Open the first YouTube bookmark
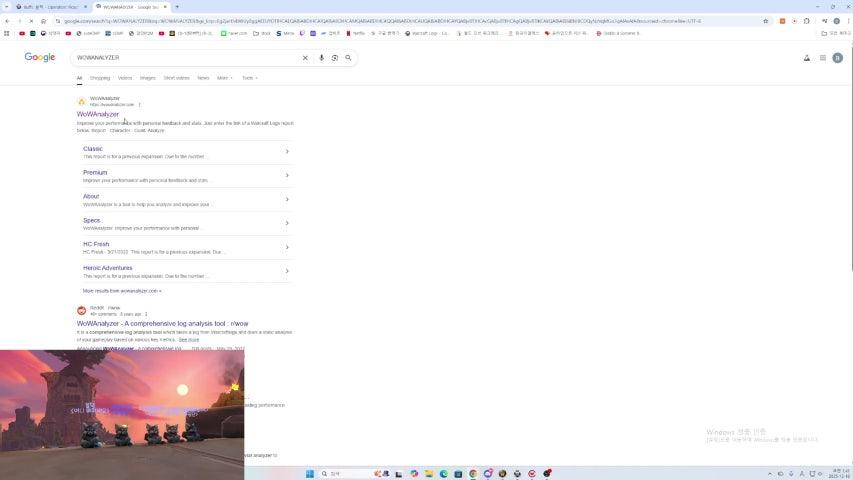Screen dimensions: 853x480 click(x=22, y=33)
